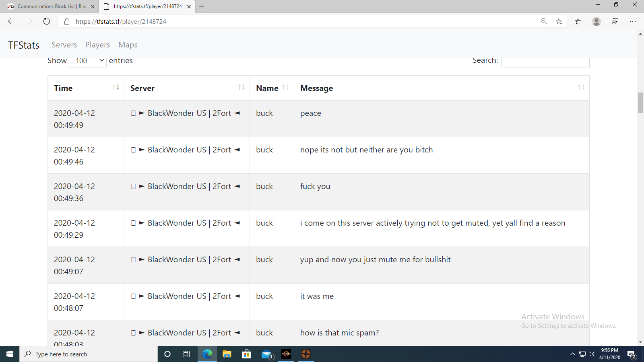Open the zoom magnifier in address bar

pyautogui.click(x=544, y=21)
